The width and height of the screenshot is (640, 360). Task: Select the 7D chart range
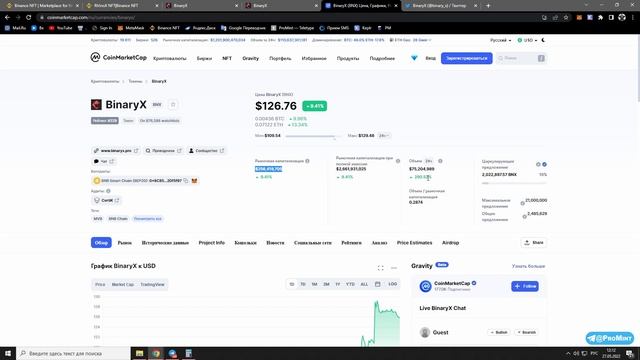coord(303,284)
